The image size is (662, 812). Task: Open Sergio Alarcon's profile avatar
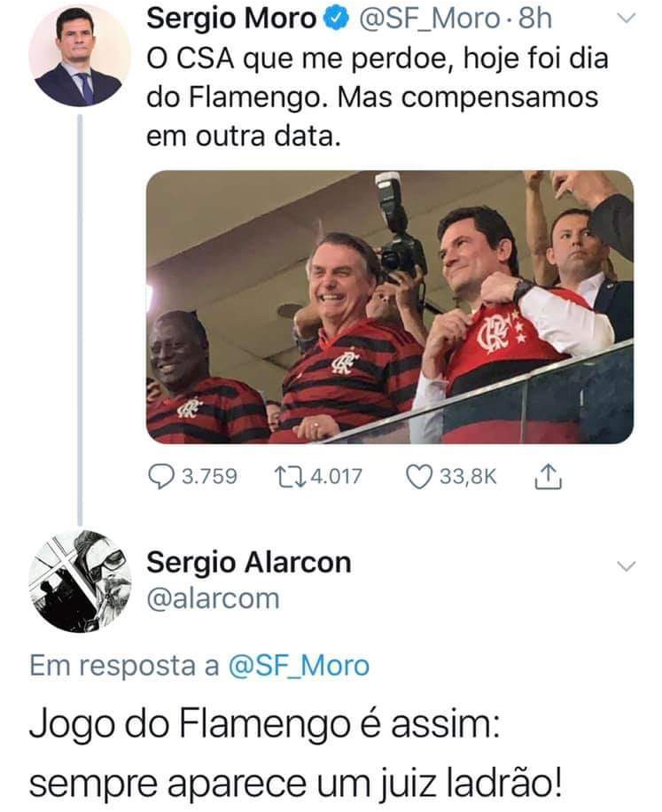80,581
